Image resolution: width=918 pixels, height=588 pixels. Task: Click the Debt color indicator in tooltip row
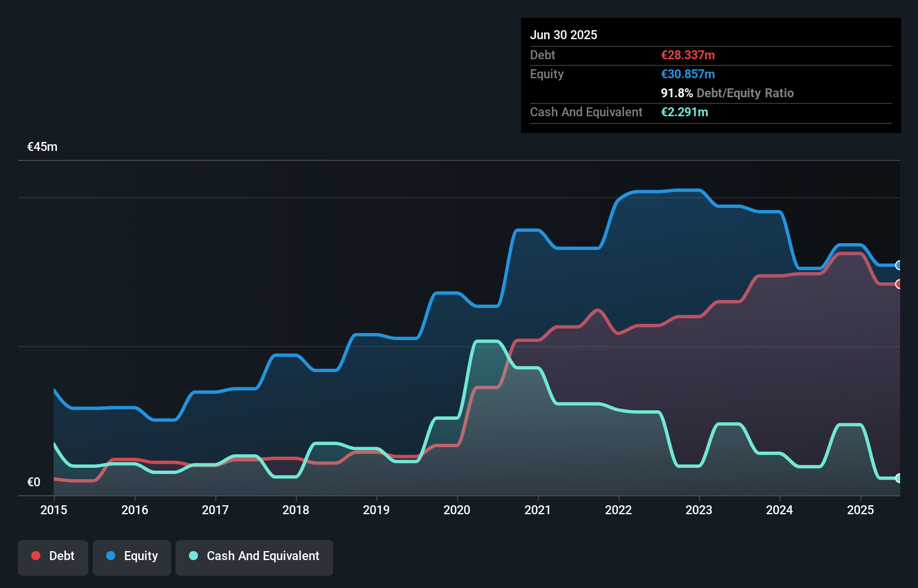pos(687,55)
